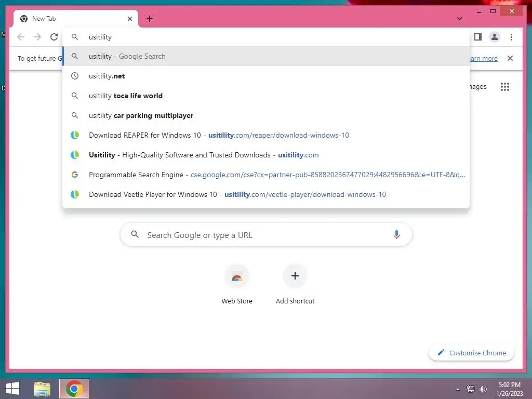
Task: Open the volume control tray icon
Action: pos(483,389)
